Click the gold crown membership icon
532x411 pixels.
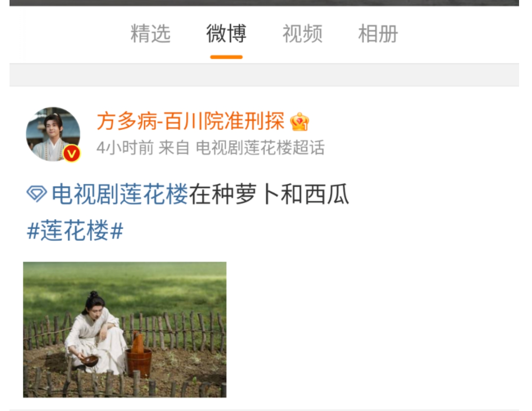click(299, 122)
